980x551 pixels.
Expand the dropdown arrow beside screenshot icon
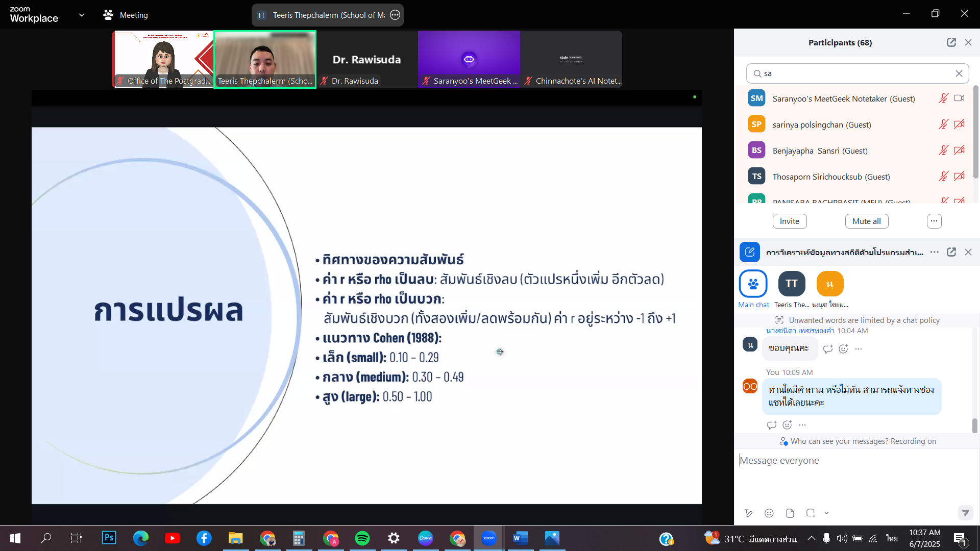coord(826,513)
